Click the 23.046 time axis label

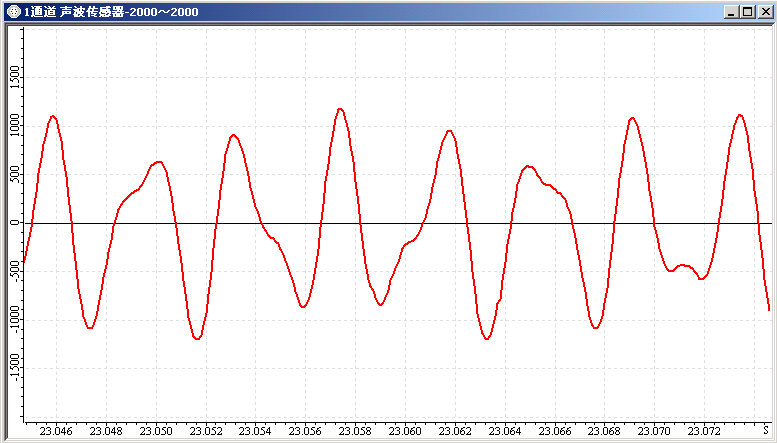[x=56, y=432]
